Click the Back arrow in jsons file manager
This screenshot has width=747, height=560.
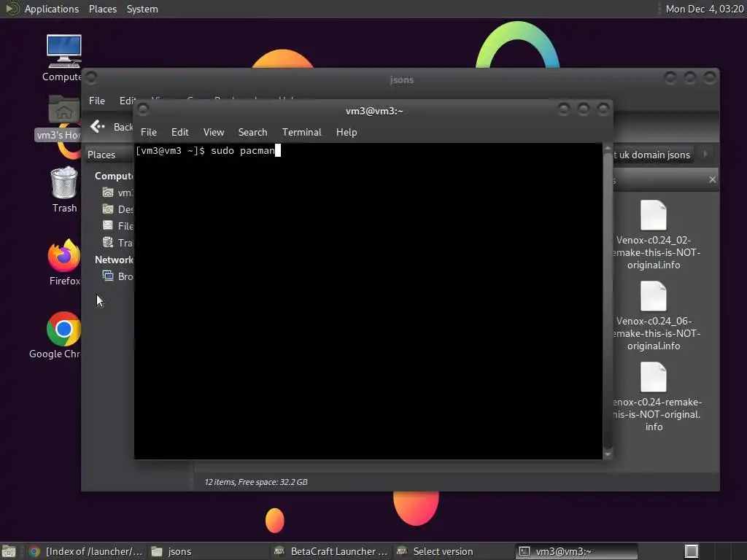[98, 126]
